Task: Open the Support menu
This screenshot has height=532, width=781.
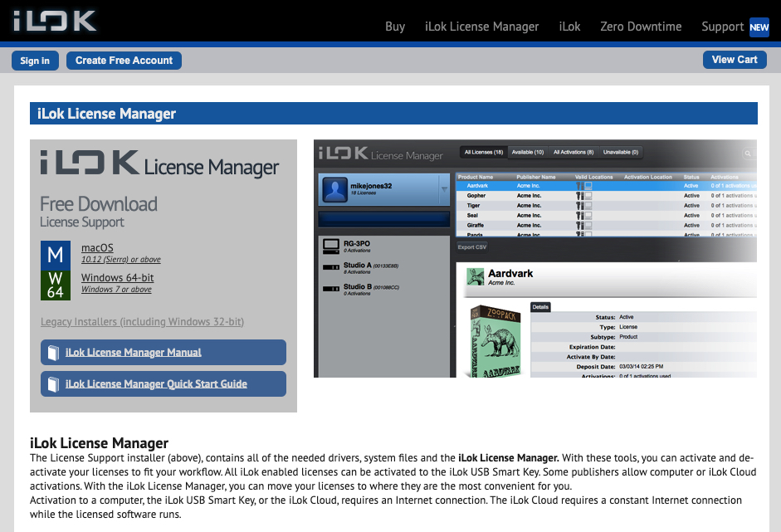Action: [x=722, y=27]
